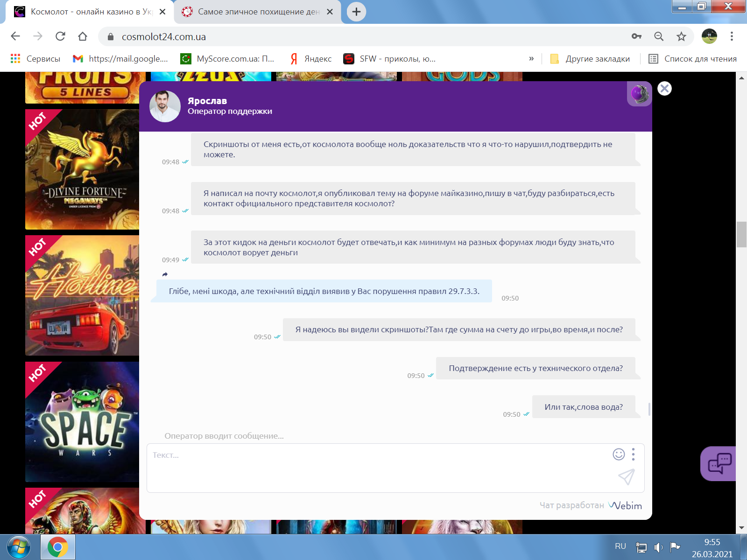The image size is (747, 560).
Task: Switch the RU input language
Action: click(x=620, y=546)
